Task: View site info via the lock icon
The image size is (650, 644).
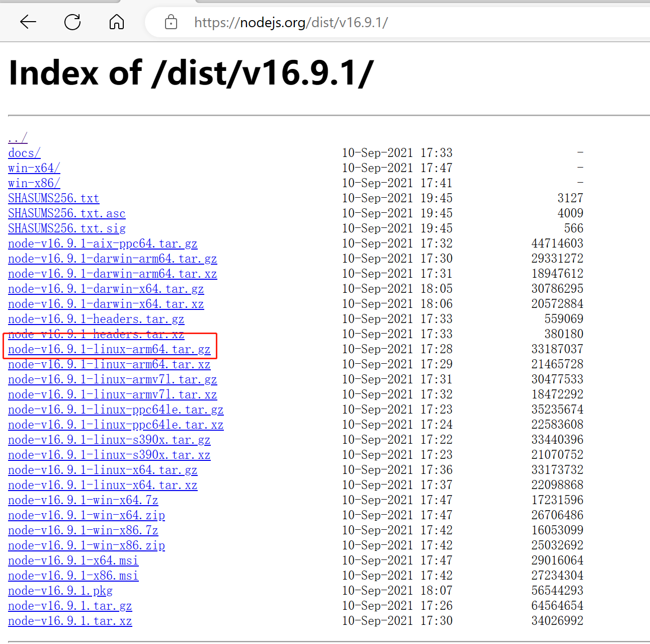Action: (x=171, y=22)
